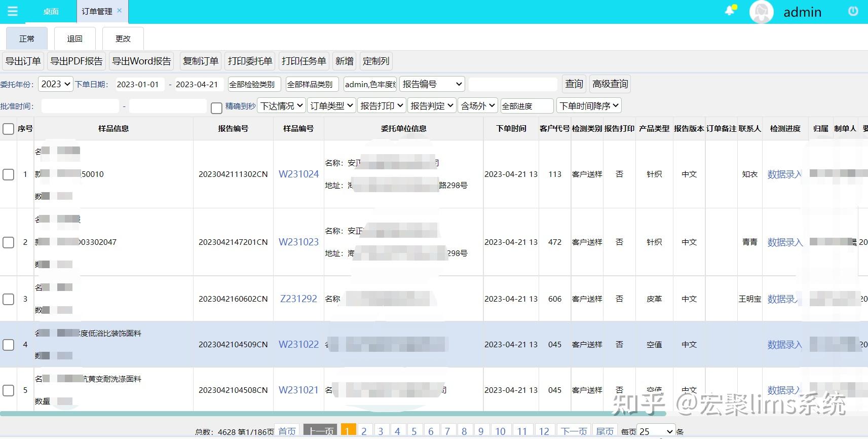Open 高级查询 advanced search
Viewport: 868px width, 439px height.
coord(610,84)
